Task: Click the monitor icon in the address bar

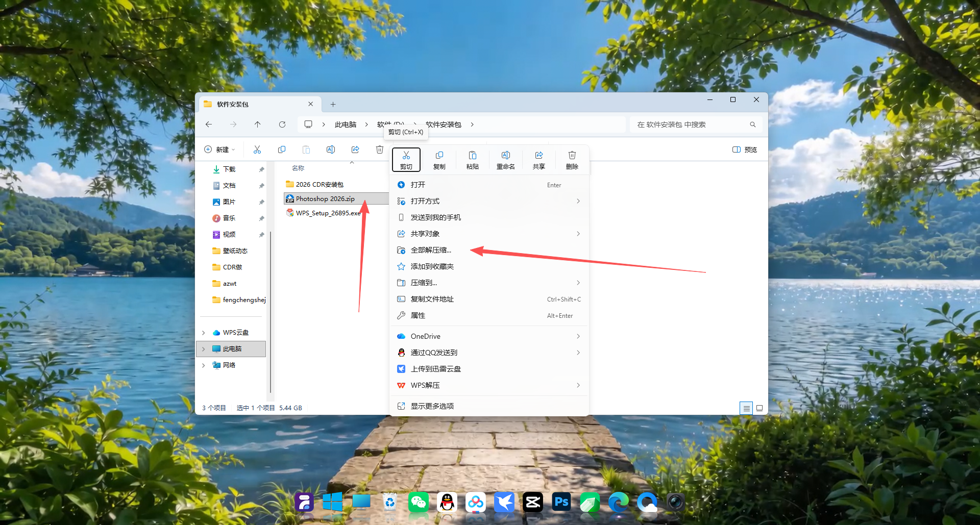Action: (x=308, y=124)
